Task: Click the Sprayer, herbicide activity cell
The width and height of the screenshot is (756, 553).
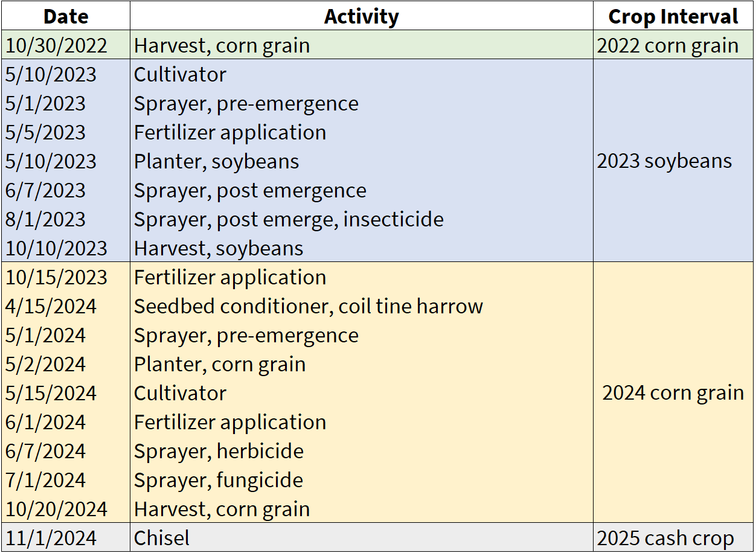Action: [x=219, y=451]
